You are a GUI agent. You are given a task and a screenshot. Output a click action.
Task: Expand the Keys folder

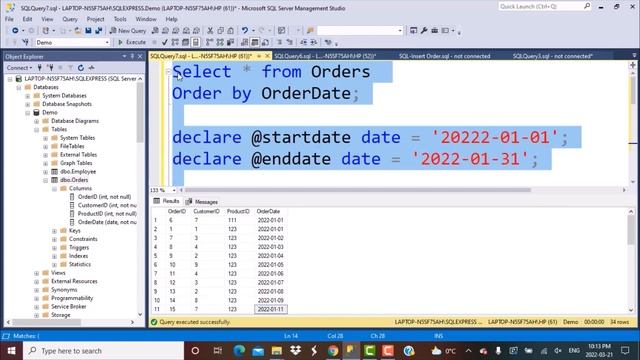pos(55,231)
